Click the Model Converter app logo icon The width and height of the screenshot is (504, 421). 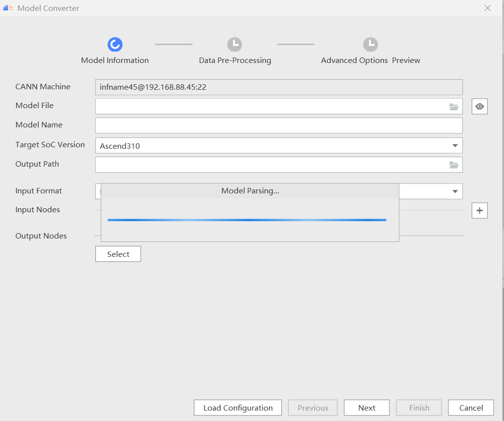pyautogui.click(x=8, y=8)
